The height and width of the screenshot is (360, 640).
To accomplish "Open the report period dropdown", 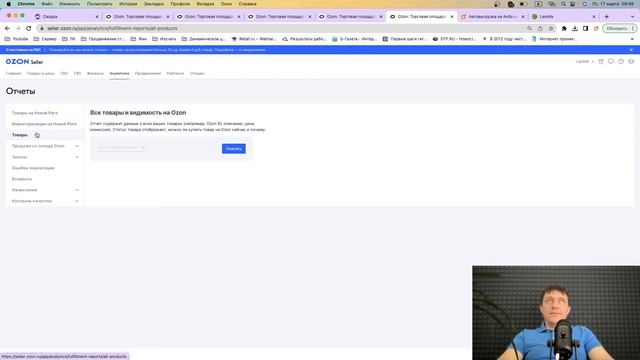I will (121, 148).
